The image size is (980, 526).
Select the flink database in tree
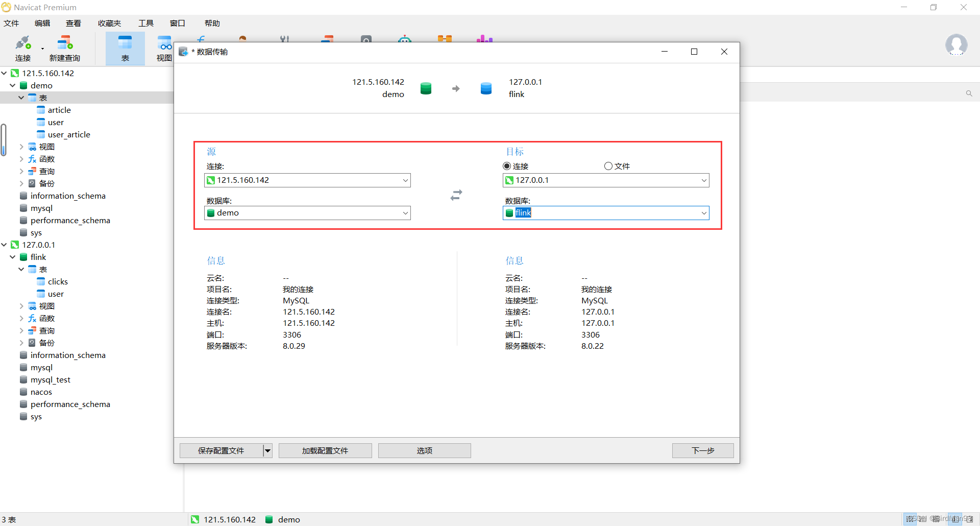pyautogui.click(x=38, y=257)
